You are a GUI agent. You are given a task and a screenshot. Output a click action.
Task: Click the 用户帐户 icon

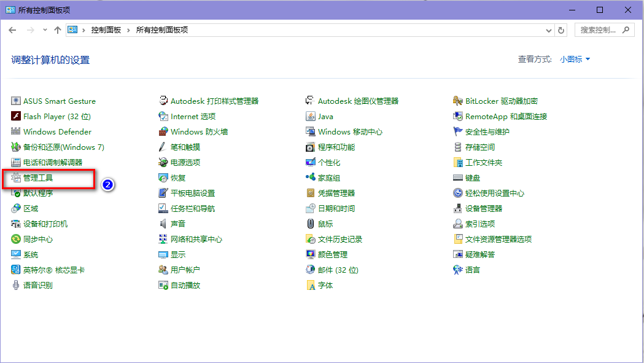163,270
